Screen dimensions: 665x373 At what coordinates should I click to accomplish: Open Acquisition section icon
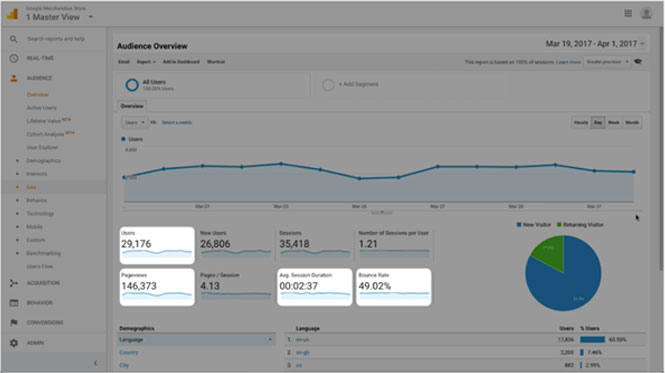[14, 283]
